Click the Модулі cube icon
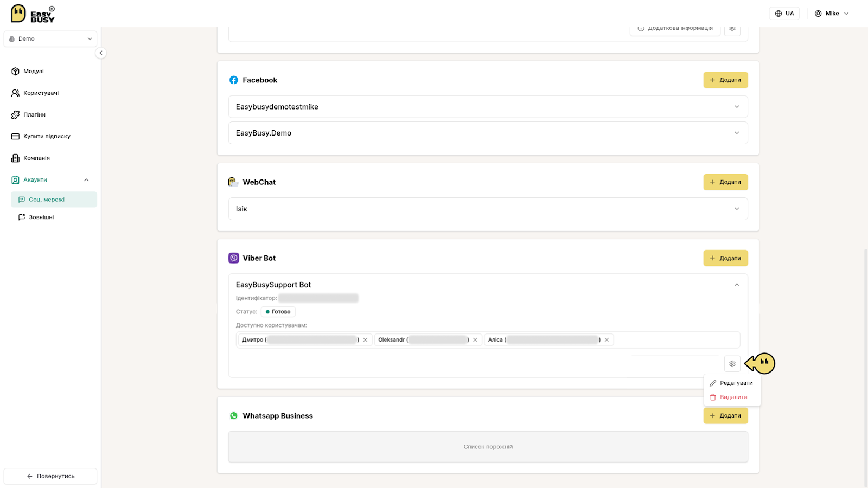The width and height of the screenshot is (868, 488). coord(15,72)
